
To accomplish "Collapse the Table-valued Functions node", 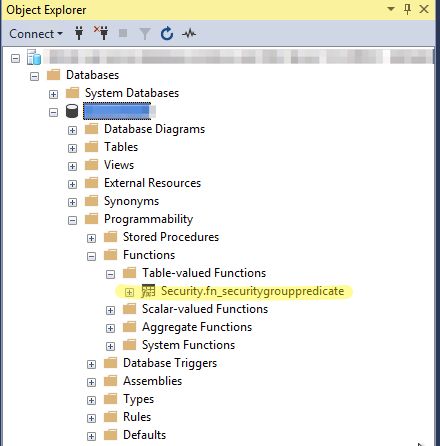I will 110,274.
